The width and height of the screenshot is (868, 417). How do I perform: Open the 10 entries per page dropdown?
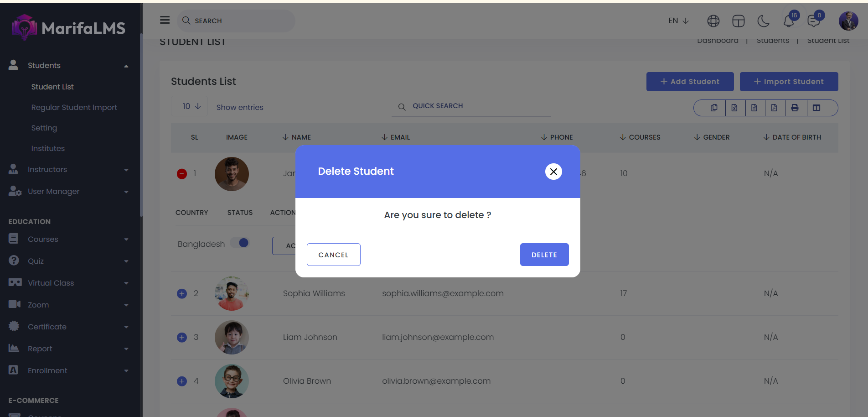[191, 106]
